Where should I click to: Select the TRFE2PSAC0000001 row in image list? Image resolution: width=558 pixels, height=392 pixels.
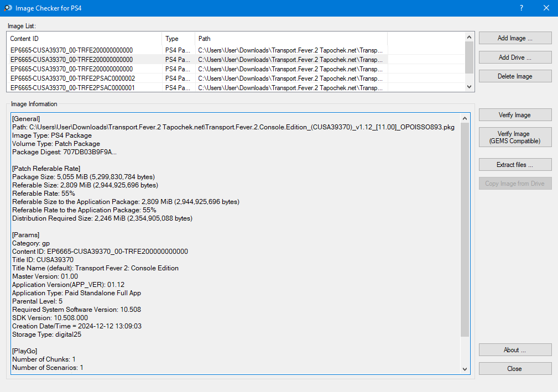click(196, 87)
